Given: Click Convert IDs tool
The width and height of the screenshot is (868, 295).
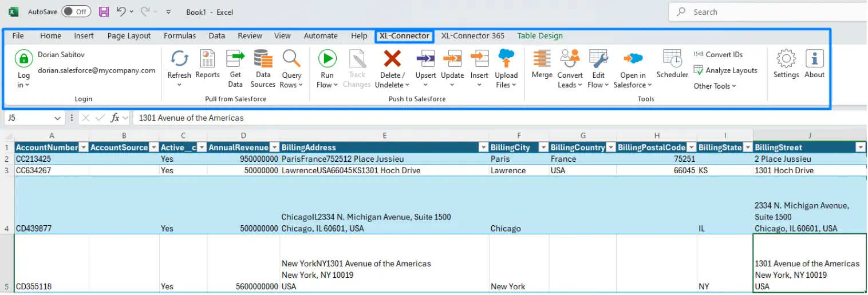Looking at the screenshot, I should pos(718,54).
